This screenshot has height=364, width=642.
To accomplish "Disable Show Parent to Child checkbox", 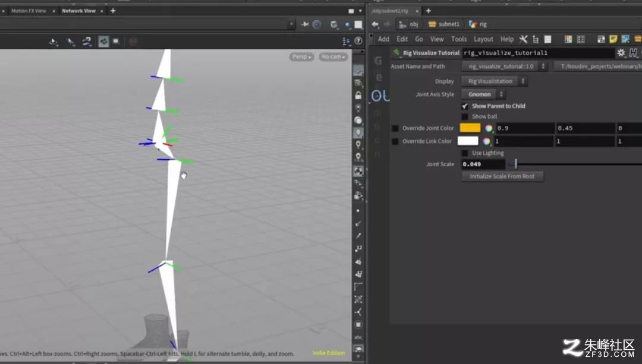I will click(x=465, y=106).
